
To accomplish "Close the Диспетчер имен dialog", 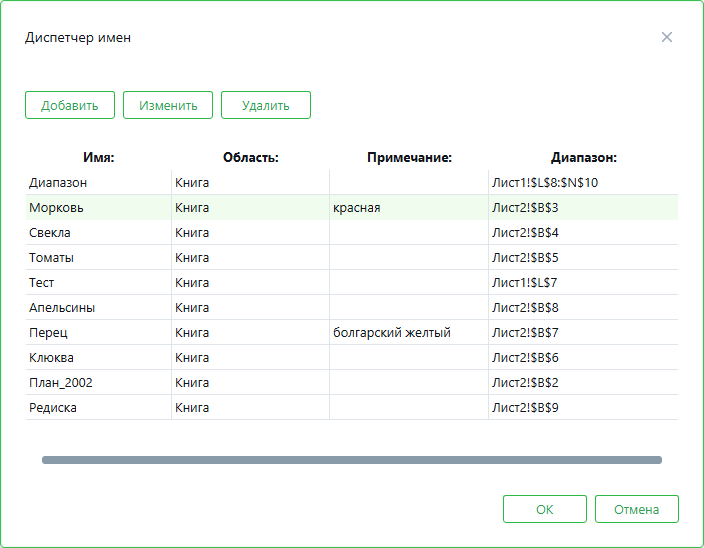I will pos(667,37).
